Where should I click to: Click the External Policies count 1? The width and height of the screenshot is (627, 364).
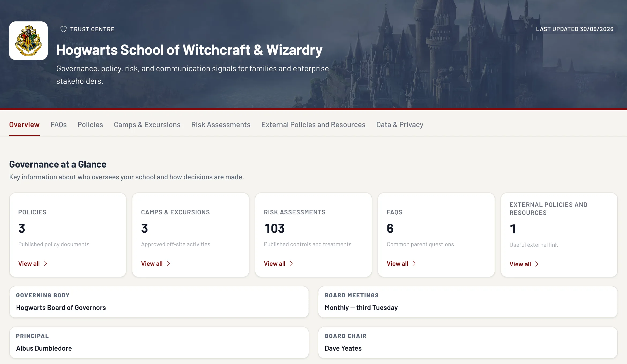[x=513, y=229]
